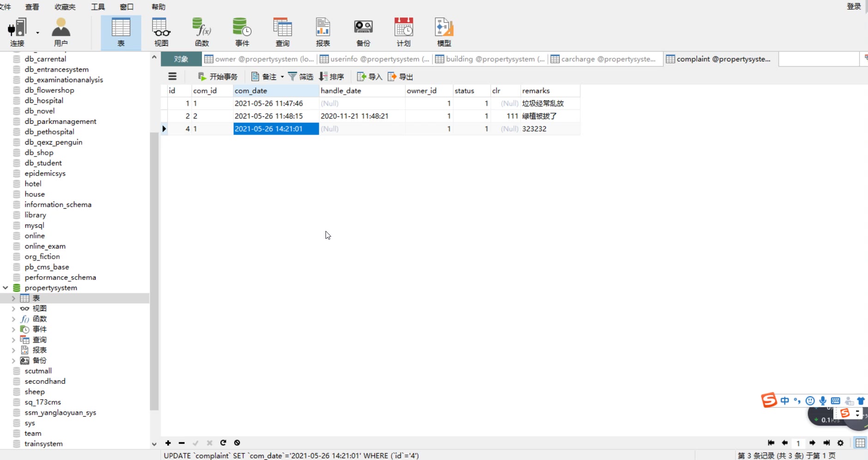The height and width of the screenshot is (460, 868).
Task: Apply changes with checkmark icon
Action: [x=195, y=443]
